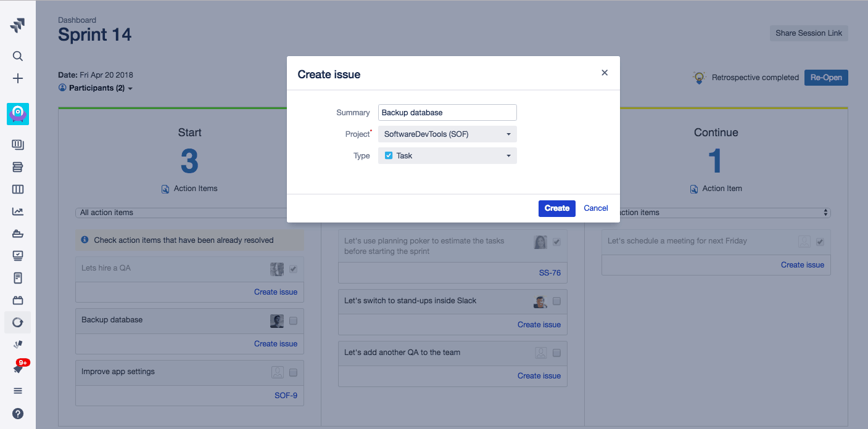Open the Project dropdown showing SoftwareDevTools (SOF)
Screen dimensions: 868x429
pyautogui.click(x=447, y=134)
